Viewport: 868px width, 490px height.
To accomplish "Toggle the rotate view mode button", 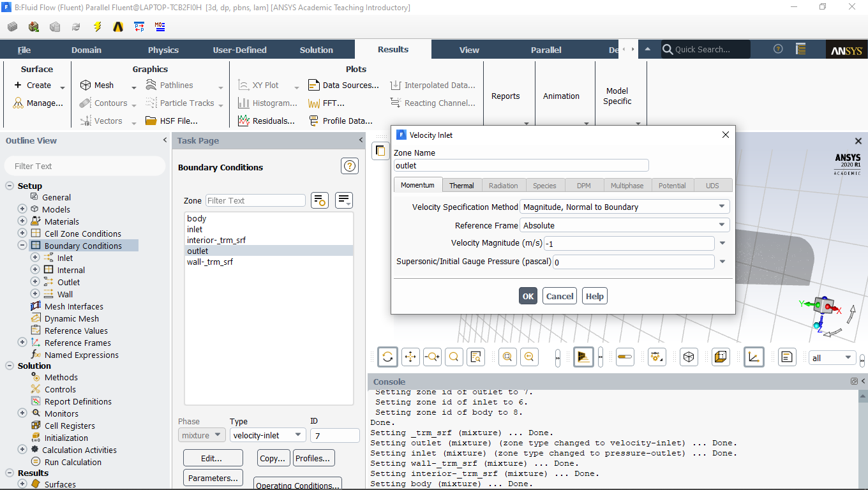I will click(x=387, y=357).
